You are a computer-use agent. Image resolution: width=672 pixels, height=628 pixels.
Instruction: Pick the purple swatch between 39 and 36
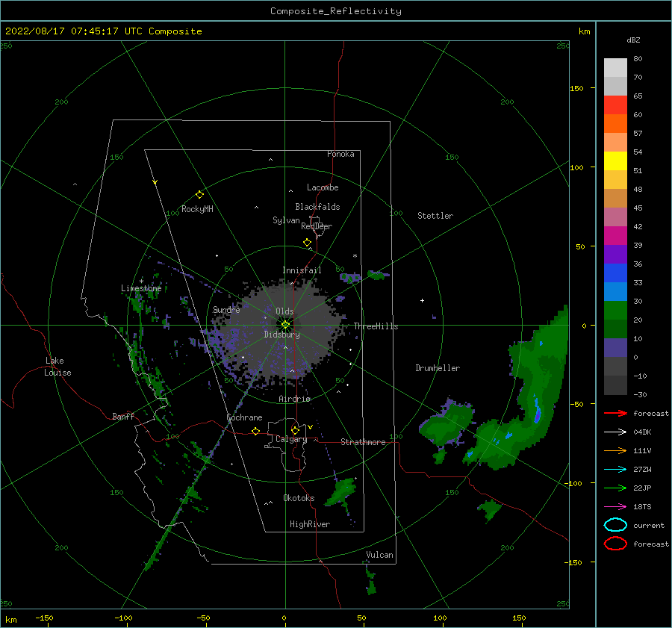[x=615, y=254]
